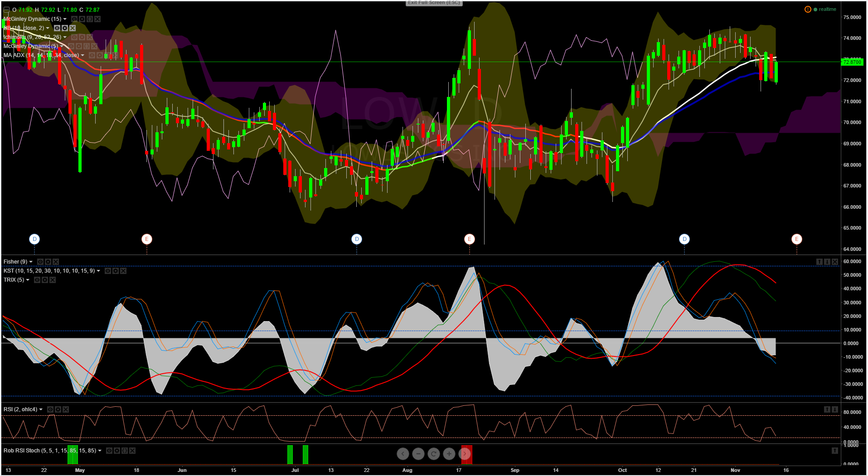The height and width of the screenshot is (476, 868).
Task: Open Rob RSI Stoch settings gear
Action: click(x=117, y=451)
